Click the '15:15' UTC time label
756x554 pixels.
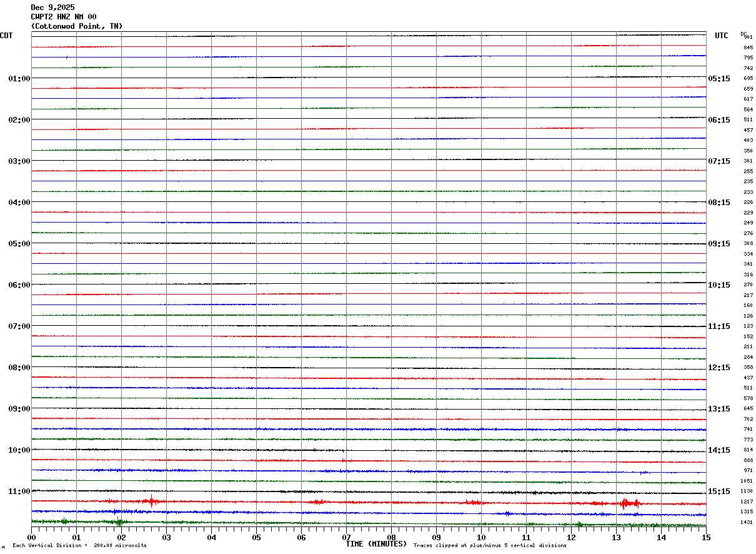[719, 491]
